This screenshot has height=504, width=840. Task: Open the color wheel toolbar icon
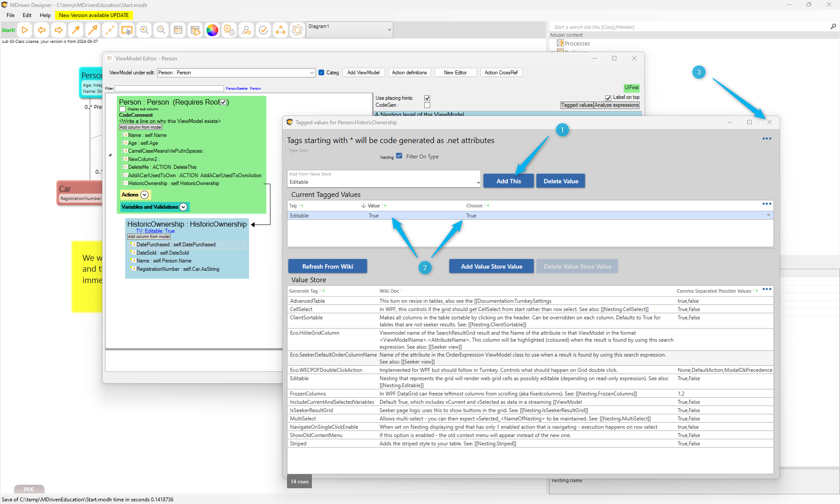212,30
